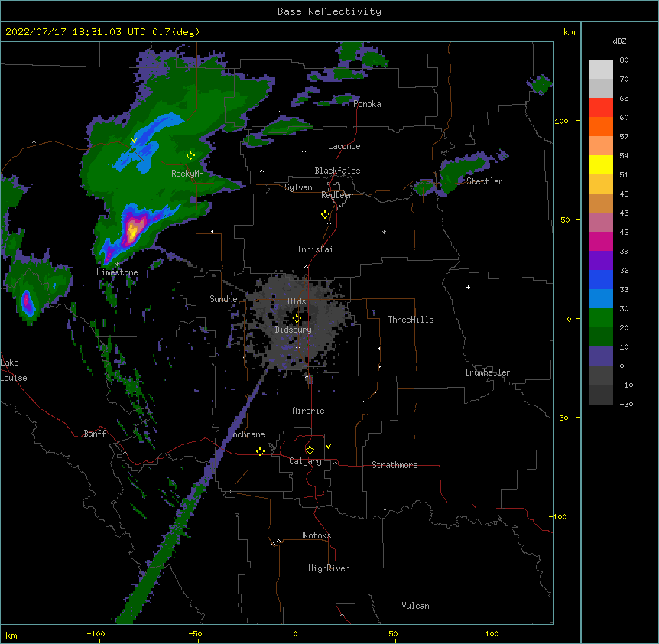Click the Calgary label

[x=306, y=461]
